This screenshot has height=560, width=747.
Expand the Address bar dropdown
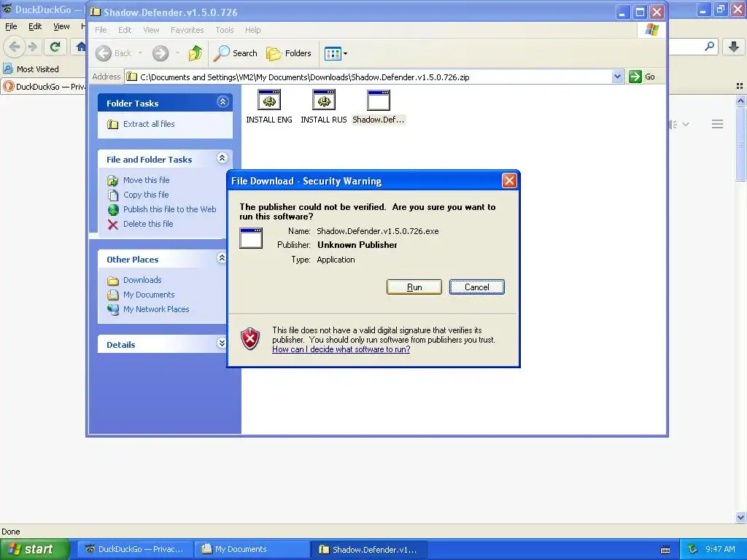617,77
